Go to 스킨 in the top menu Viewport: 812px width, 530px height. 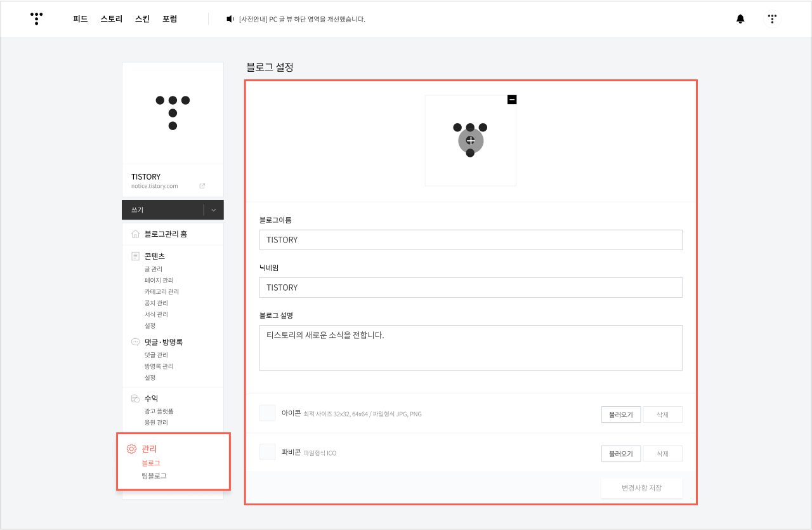pyautogui.click(x=143, y=19)
